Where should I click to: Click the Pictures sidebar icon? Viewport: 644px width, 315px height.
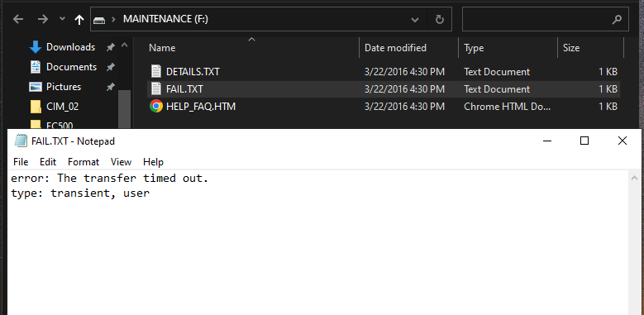(x=36, y=87)
